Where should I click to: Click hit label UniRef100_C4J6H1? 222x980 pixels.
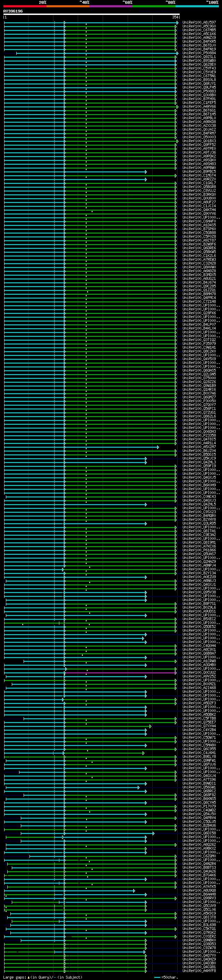point(199,753)
